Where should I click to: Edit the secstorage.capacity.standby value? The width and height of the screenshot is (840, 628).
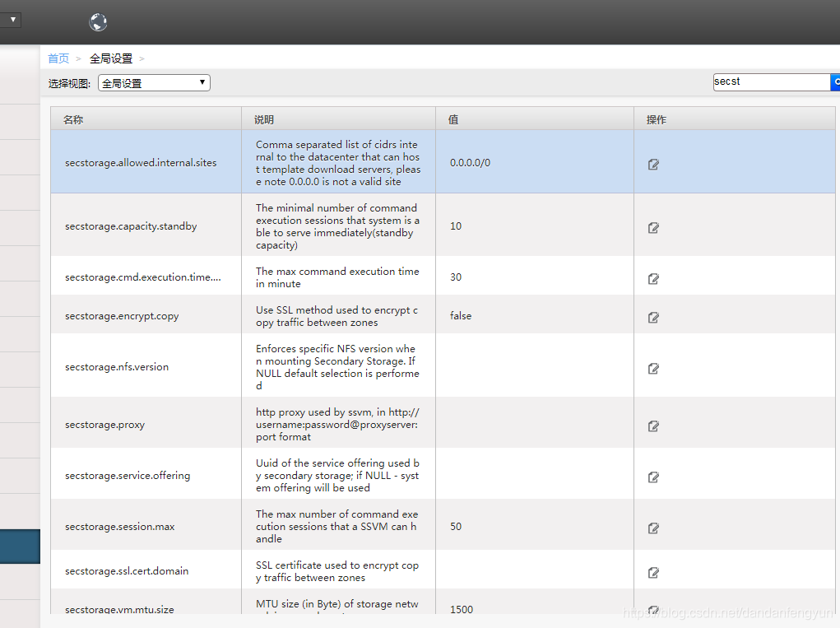pos(653,228)
